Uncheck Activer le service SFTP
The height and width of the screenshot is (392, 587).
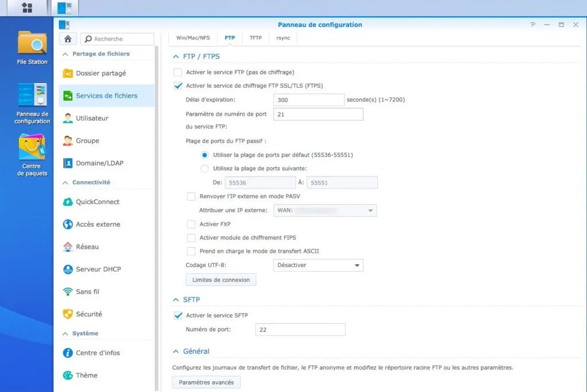(x=178, y=316)
